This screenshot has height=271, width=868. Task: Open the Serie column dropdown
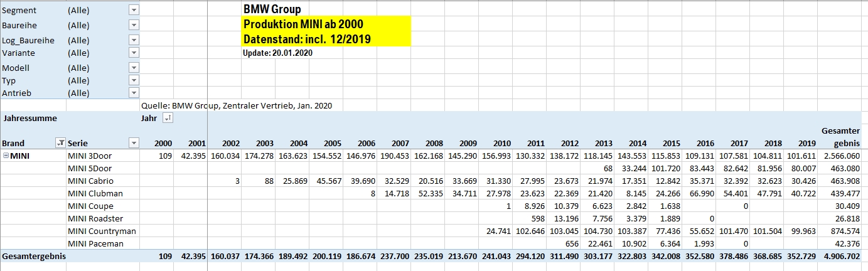click(x=133, y=143)
